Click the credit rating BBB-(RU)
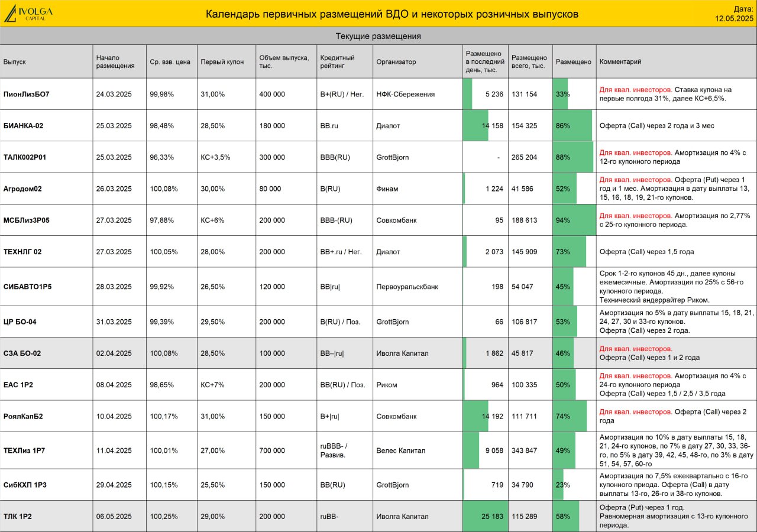757x532 pixels. (337, 220)
